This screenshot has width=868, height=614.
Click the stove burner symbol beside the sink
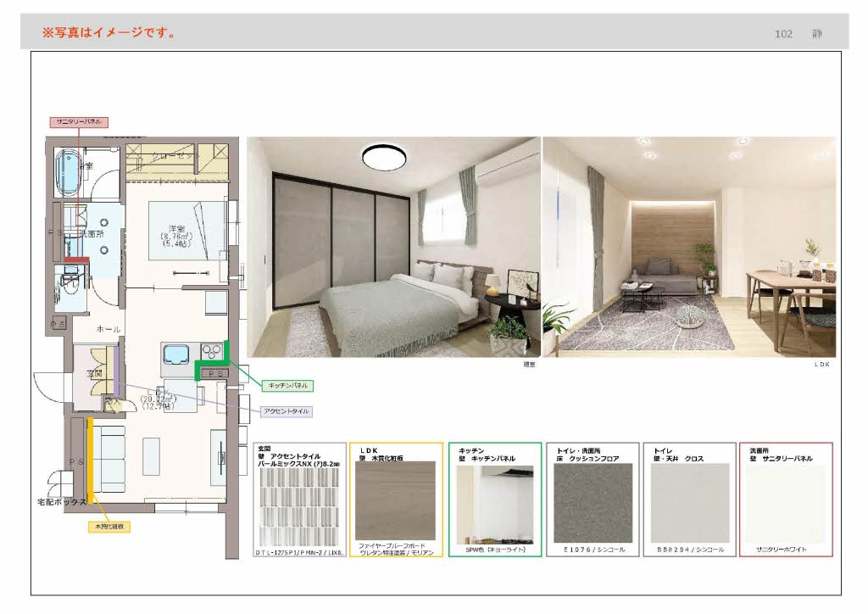[x=210, y=350]
